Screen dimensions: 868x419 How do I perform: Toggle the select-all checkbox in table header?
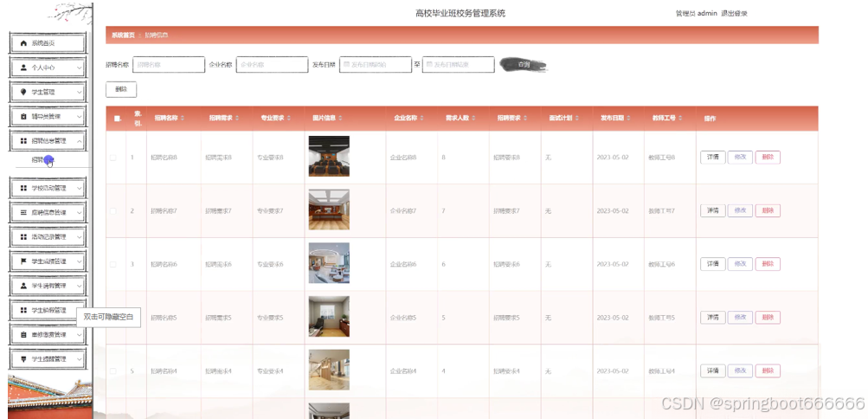point(117,119)
